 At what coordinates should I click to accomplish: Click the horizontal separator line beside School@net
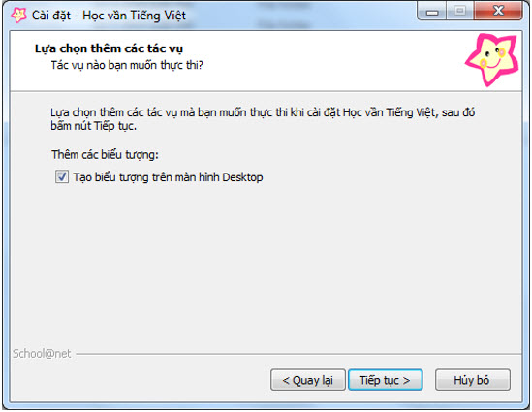(x=298, y=354)
